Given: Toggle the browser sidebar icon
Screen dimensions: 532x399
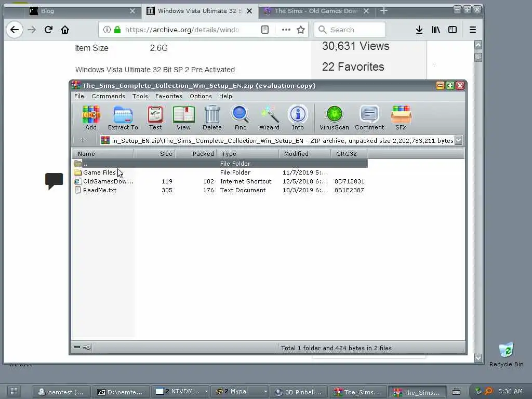Looking at the screenshot, I should click(x=453, y=30).
